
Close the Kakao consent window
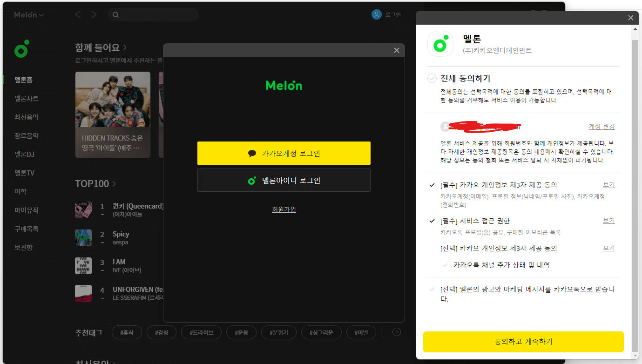tap(631, 18)
